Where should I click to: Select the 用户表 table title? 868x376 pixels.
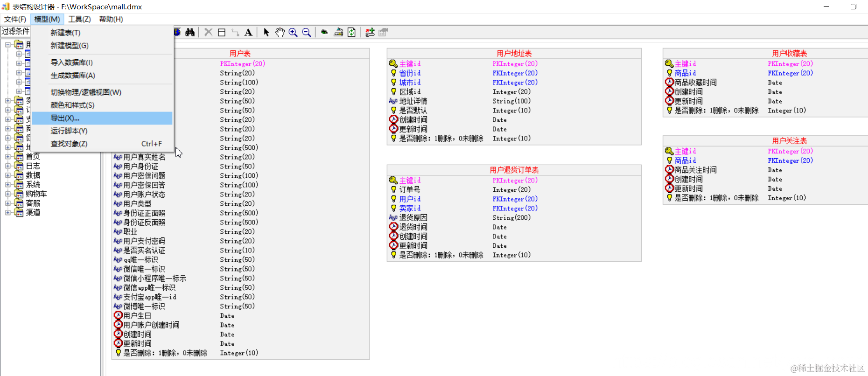tap(240, 53)
